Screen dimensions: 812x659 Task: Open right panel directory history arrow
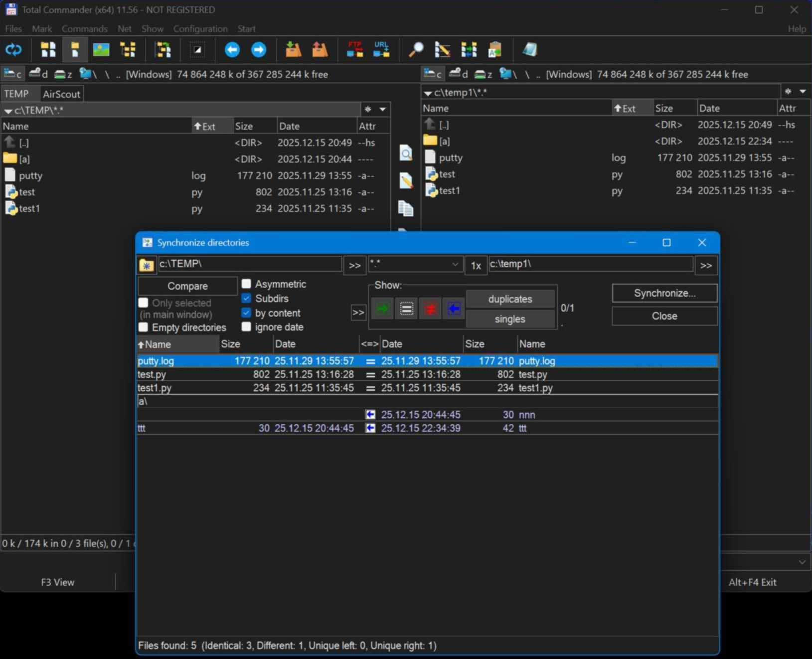coord(803,92)
